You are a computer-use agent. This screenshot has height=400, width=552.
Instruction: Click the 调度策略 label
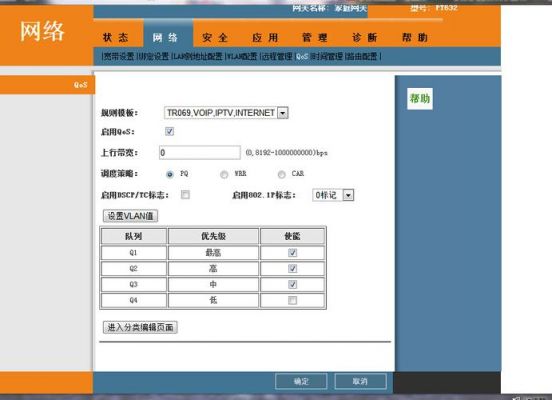click(119, 174)
